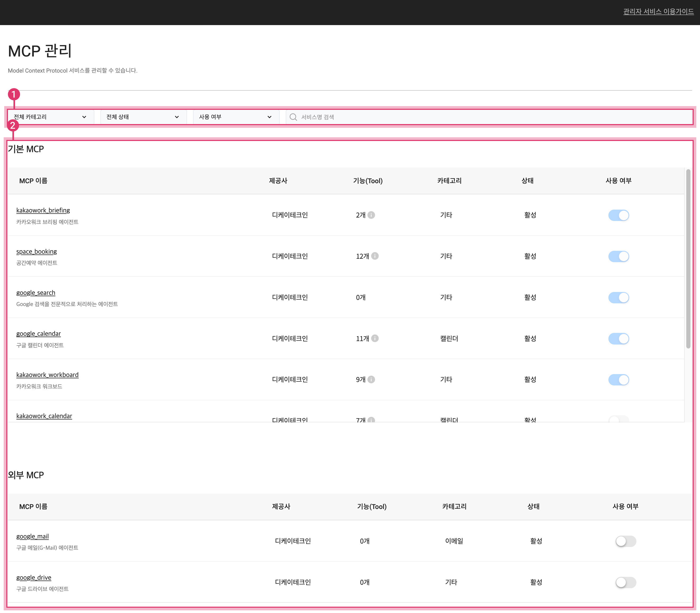Image resolution: width=700 pixels, height=613 pixels.
Task: Click info icon beside google_calendar 11개
Action: [x=375, y=338]
